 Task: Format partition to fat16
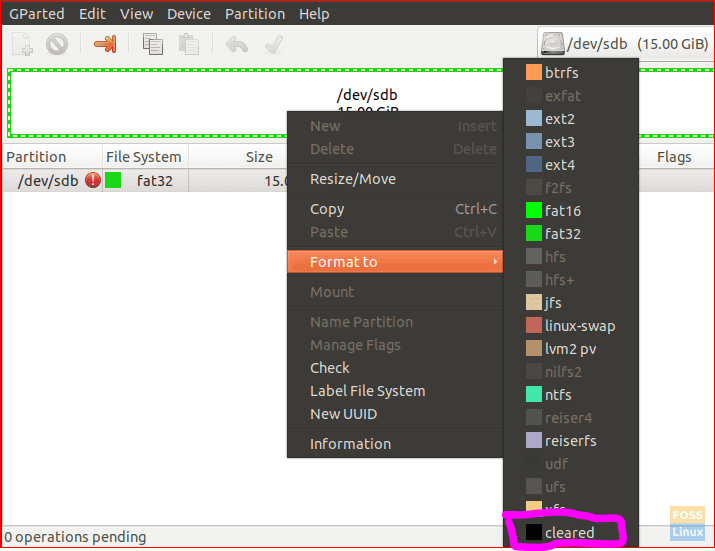tap(571, 211)
